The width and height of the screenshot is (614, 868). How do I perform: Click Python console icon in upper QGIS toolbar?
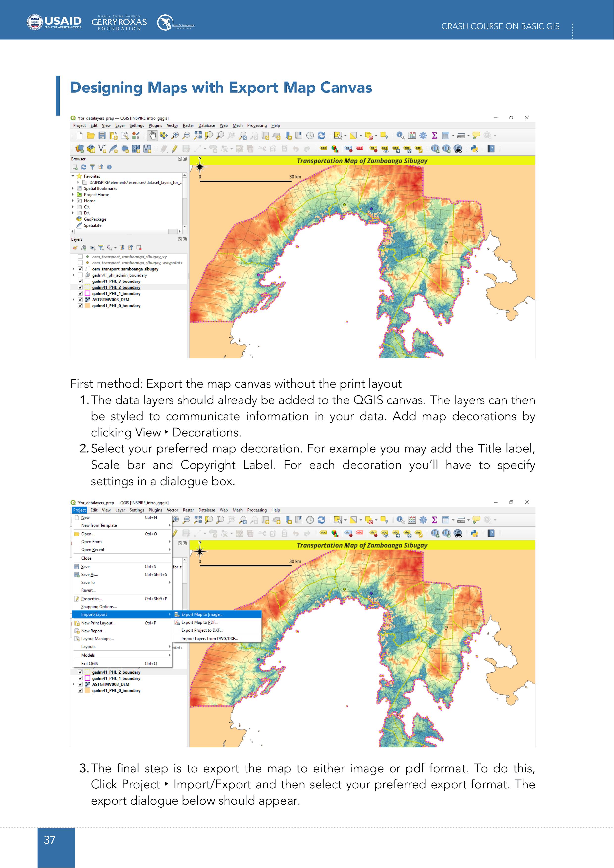click(x=474, y=149)
